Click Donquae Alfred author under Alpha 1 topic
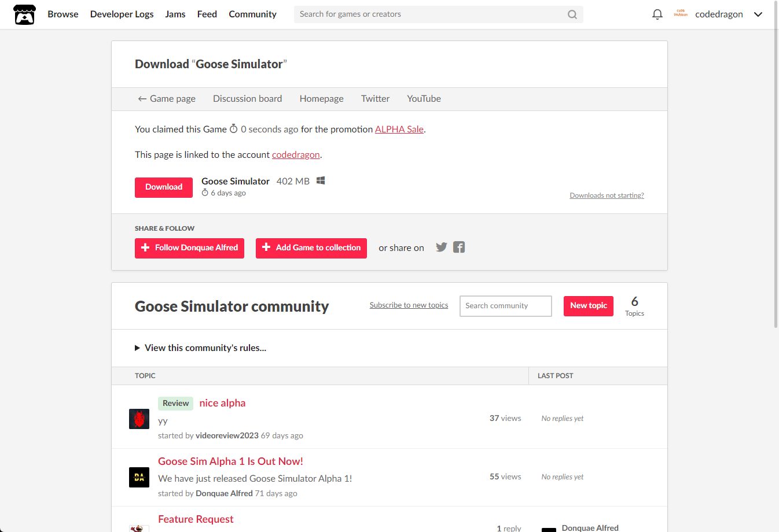The image size is (779, 532). [x=225, y=493]
